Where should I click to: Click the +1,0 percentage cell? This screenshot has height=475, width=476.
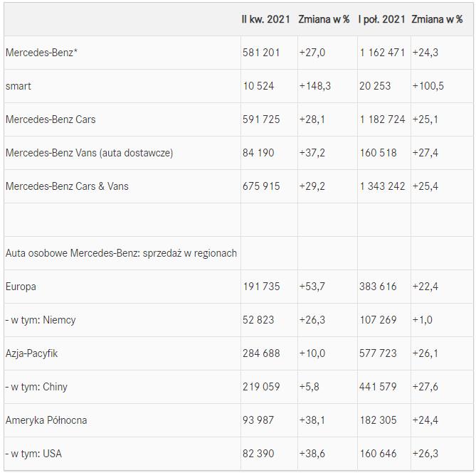click(422, 320)
